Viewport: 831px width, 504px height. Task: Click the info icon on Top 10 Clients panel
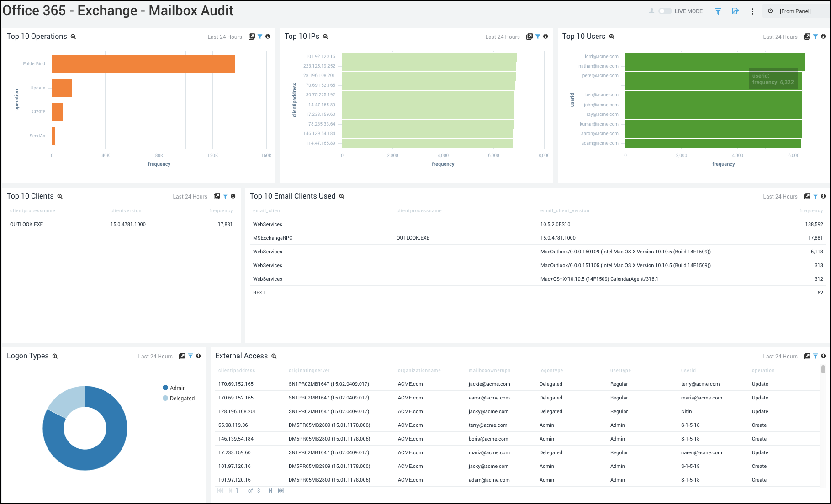click(x=233, y=196)
